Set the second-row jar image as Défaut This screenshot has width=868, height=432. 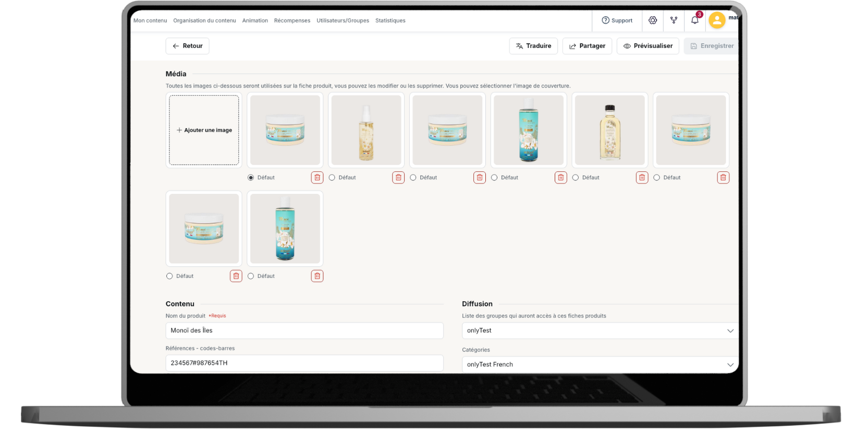[x=169, y=276]
